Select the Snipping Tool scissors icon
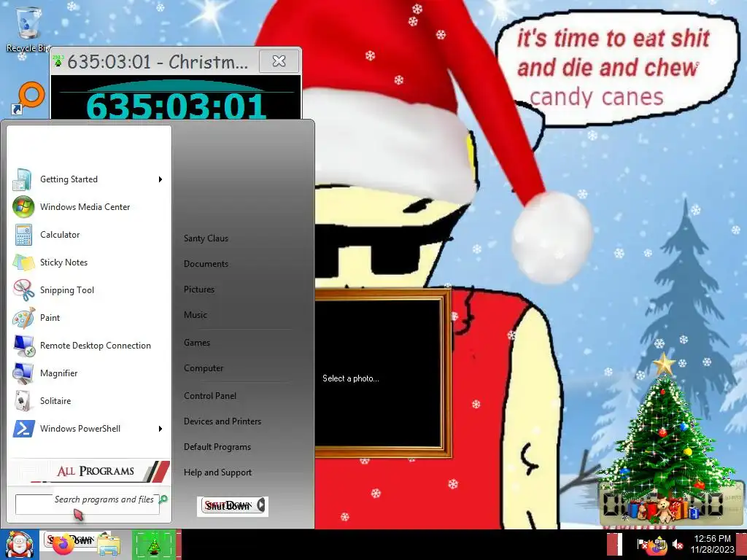The width and height of the screenshot is (747, 560). (23, 289)
